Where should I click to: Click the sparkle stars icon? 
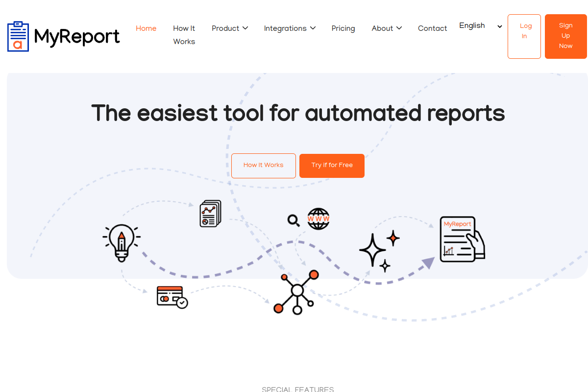(x=379, y=251)
